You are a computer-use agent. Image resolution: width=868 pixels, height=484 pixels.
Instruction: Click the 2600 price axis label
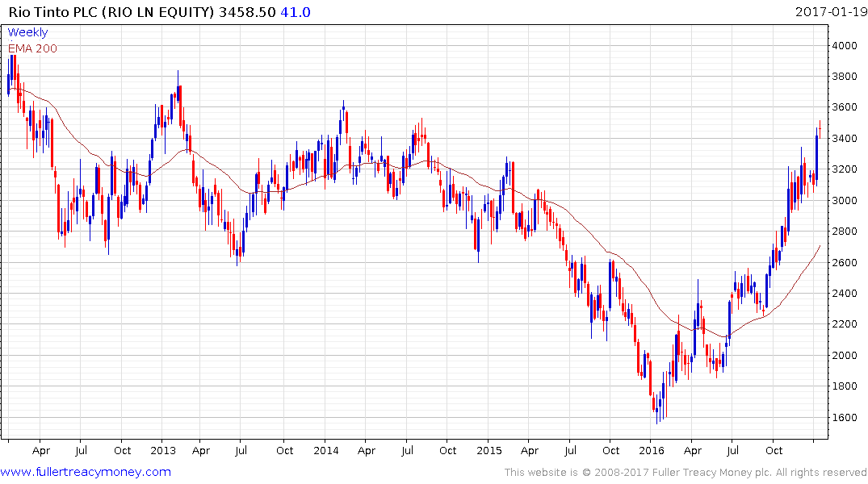[x=845, y=263]
